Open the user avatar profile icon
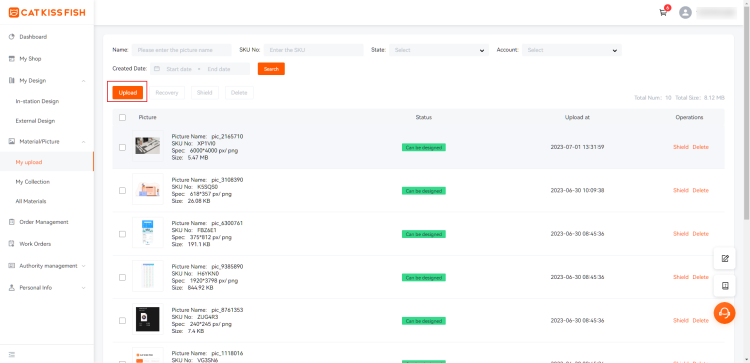The width and height of the screenshot is (750, 363). coord(685,12)
